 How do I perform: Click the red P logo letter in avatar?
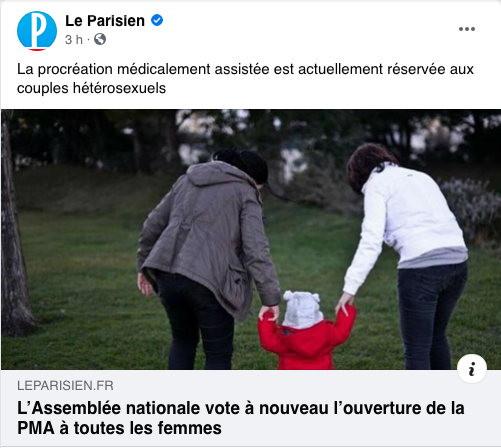coord(37,31)
